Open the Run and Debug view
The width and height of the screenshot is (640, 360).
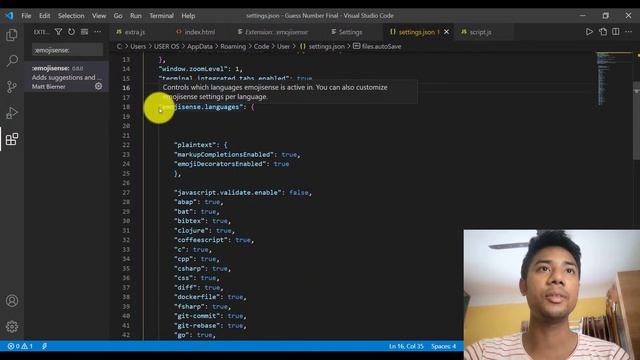tap(12, 113)
